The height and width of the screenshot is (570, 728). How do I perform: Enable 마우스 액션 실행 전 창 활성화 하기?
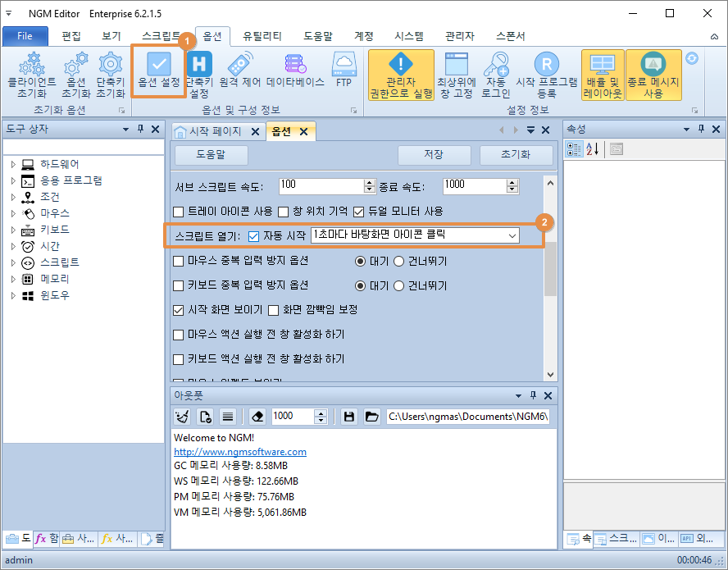pos(178,335)
